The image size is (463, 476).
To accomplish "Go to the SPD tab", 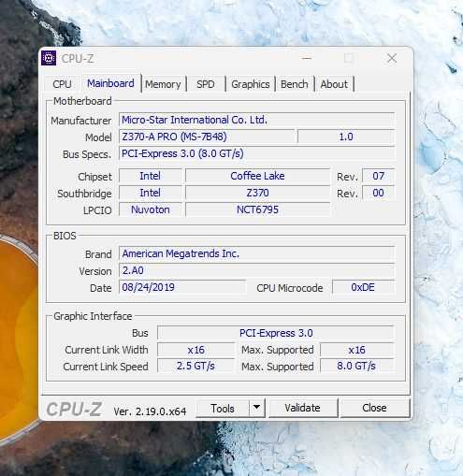I will [x=206, y=84].
